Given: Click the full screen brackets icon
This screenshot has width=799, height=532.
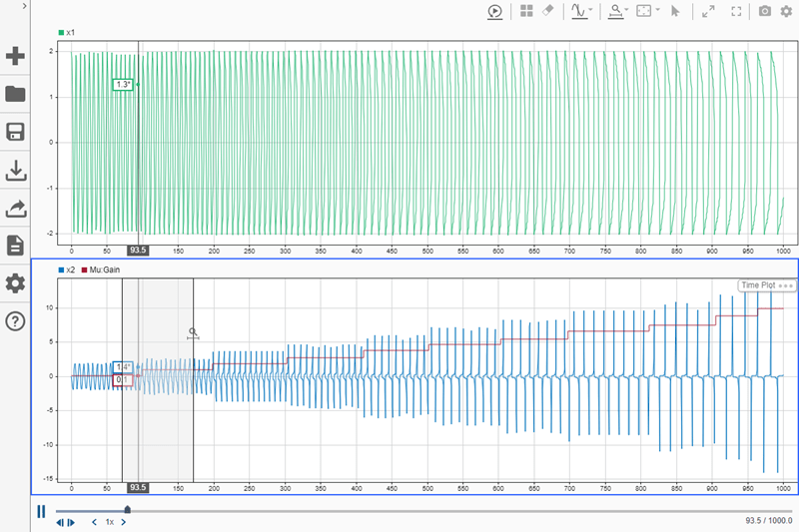Looking at the screenshot, I should [x=736, y=11].
